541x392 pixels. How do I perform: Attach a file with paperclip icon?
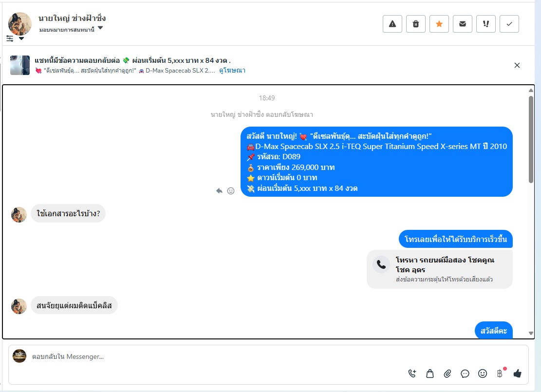click(448, 373)
